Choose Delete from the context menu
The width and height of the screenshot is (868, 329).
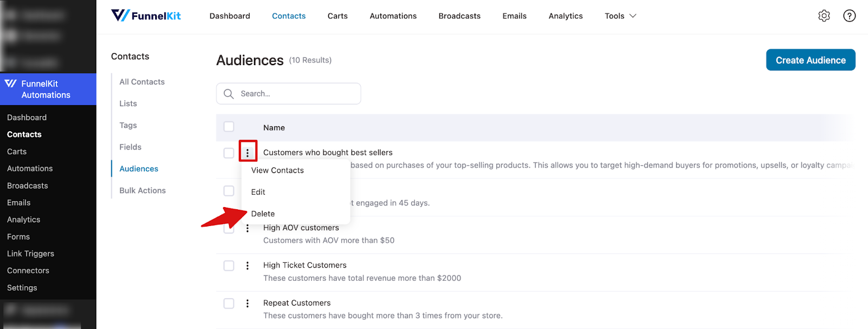[x=263, y=214]
